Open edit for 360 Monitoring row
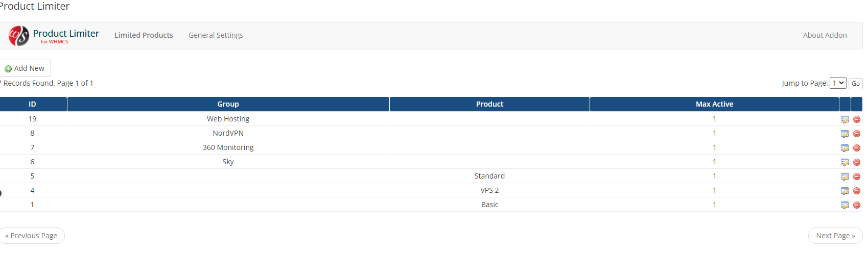 tap(844, 148)
